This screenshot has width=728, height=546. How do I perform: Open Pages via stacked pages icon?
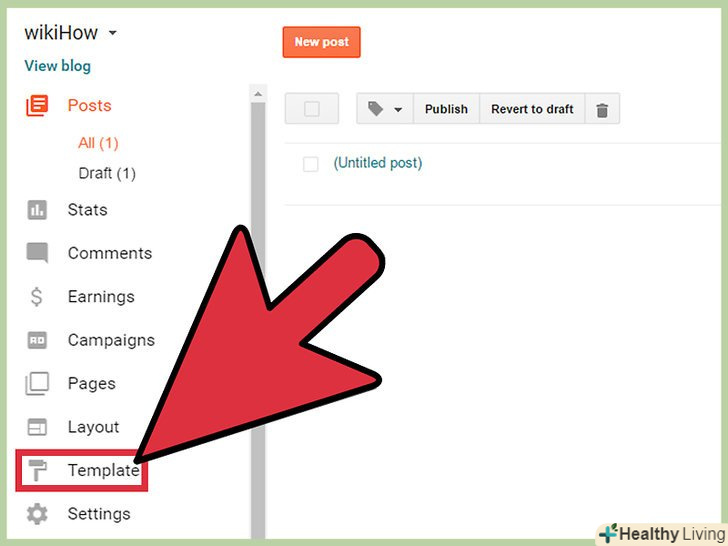37,384
